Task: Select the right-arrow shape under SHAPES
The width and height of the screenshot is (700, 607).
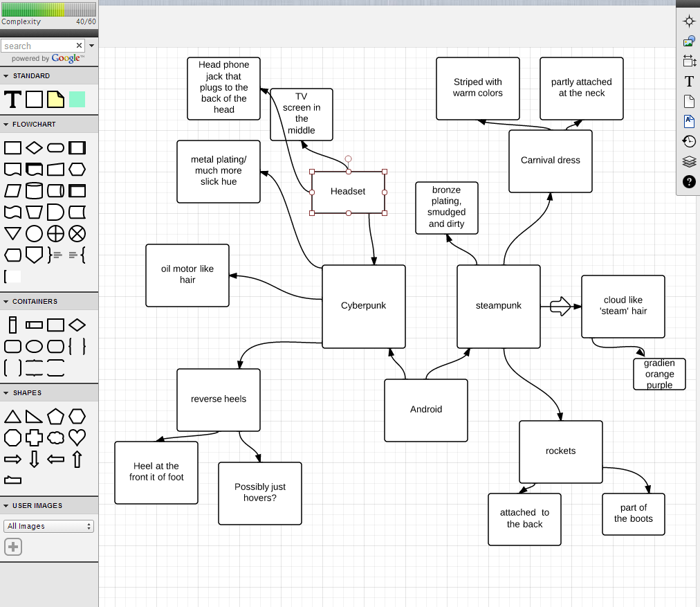Action: coord(12,459)
